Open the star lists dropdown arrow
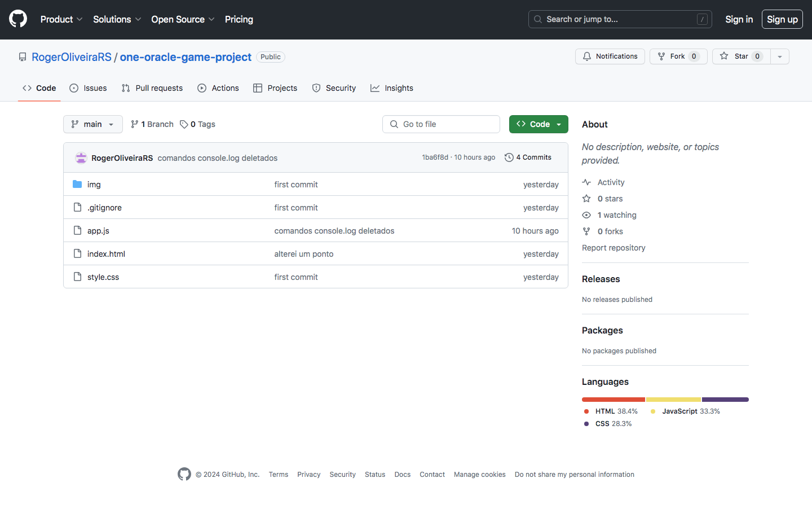This screenshot has width=812, height=513. tap(780, 56)
